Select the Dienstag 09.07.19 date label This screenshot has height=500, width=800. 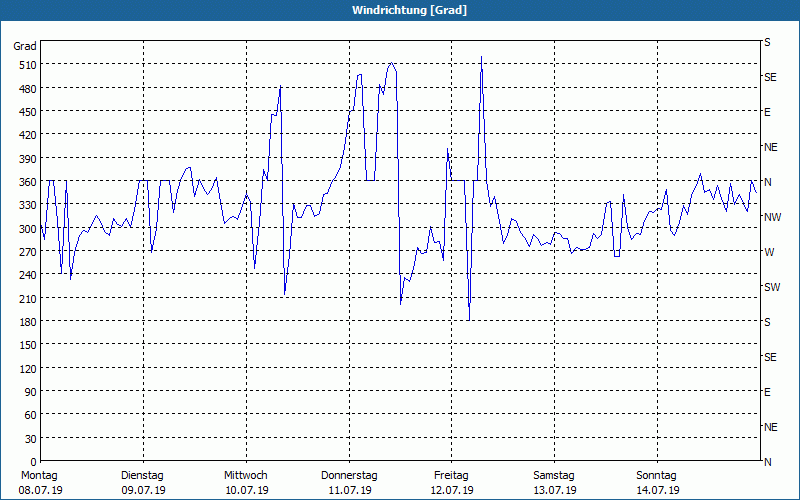tap(143, 483)
